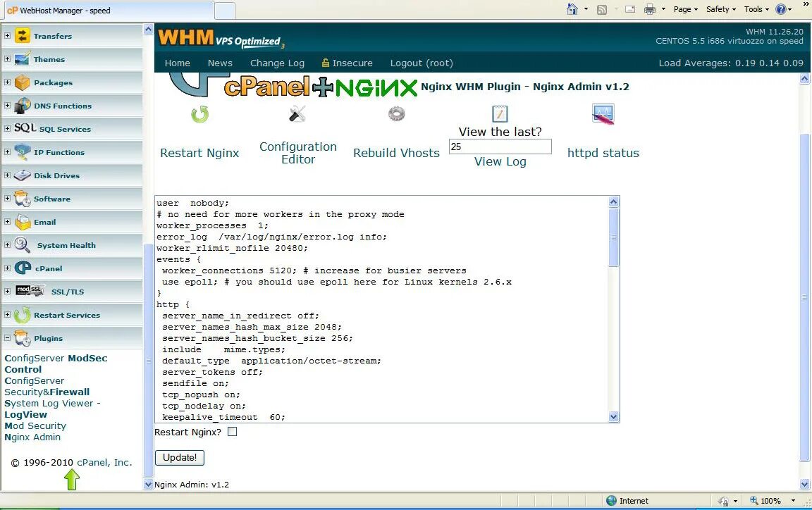Open the Configuration Editor link
812x510 pixels.
click(297, 153)
